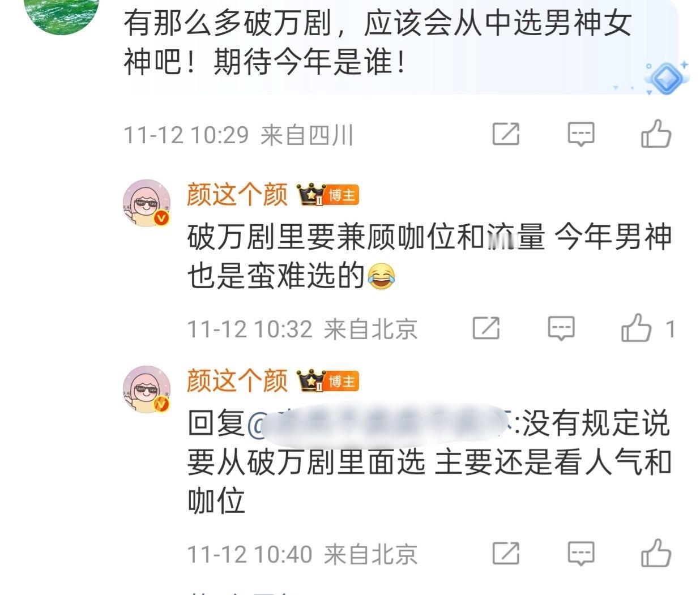This screenshot has width=700, height=595.
Task: Open the username 颜这个颜 above the 回复@ reply
Action: (238, 380)
